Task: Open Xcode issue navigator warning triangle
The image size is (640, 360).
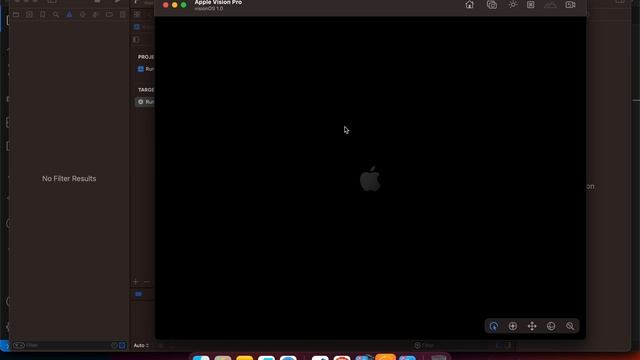Action: [x=69, y=15]
